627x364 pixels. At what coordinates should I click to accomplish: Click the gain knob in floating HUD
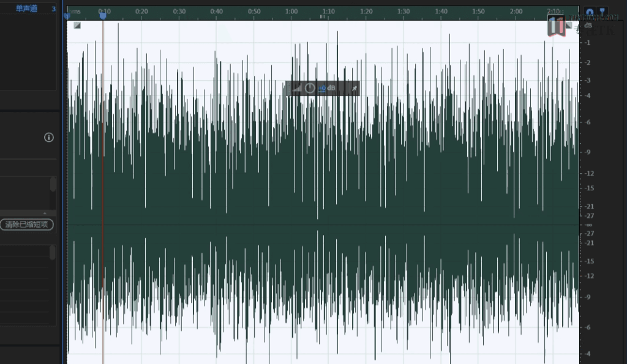[x=310, y=89]
